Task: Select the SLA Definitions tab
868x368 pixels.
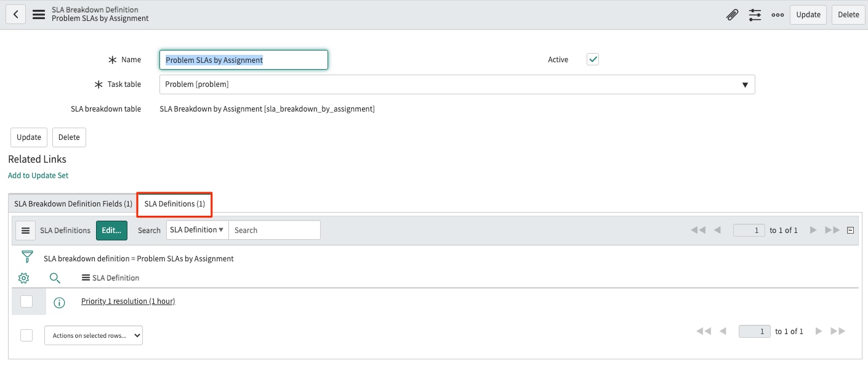Action: [x=174, y=203]
